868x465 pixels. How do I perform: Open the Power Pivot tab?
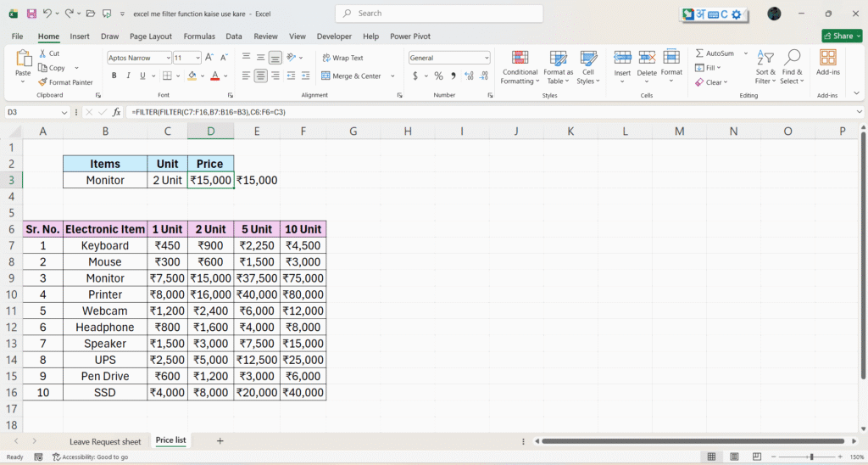[x=410, y=36]
